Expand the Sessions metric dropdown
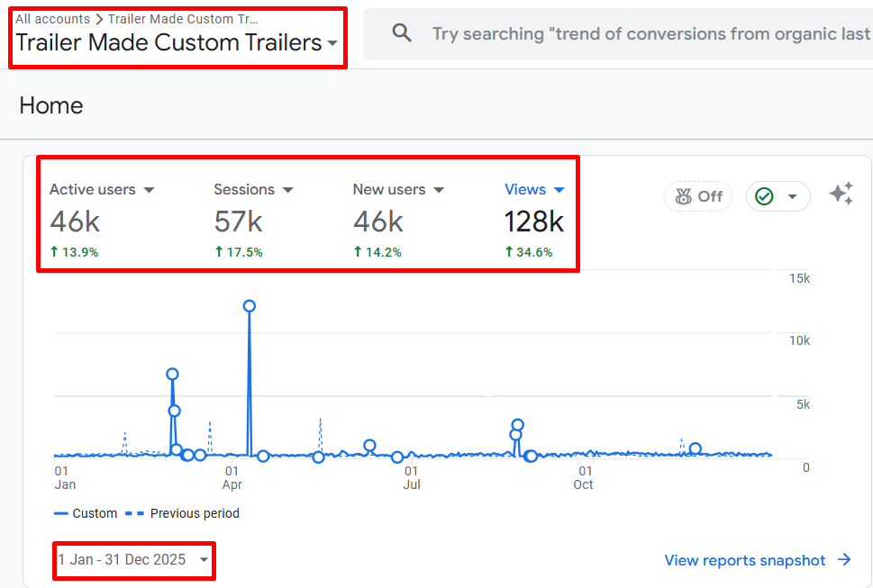The height and width of the screenshot is (588, 873). click(287, 190)
